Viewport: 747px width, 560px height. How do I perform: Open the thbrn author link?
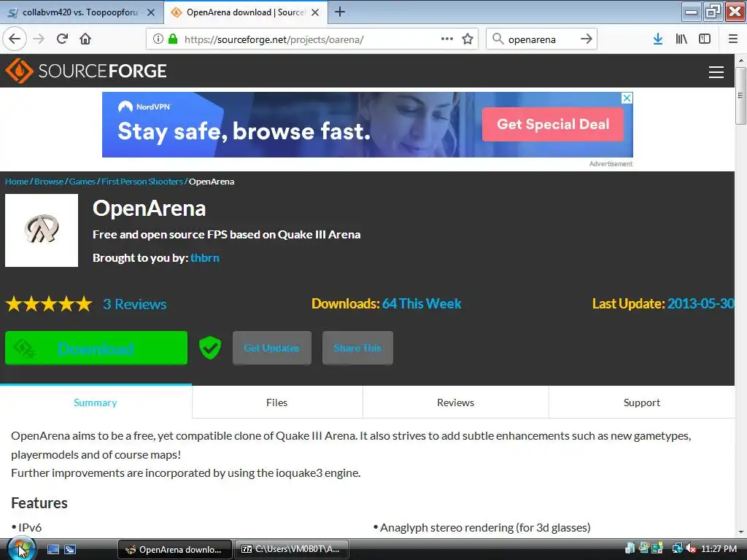(x=205, y=257)
